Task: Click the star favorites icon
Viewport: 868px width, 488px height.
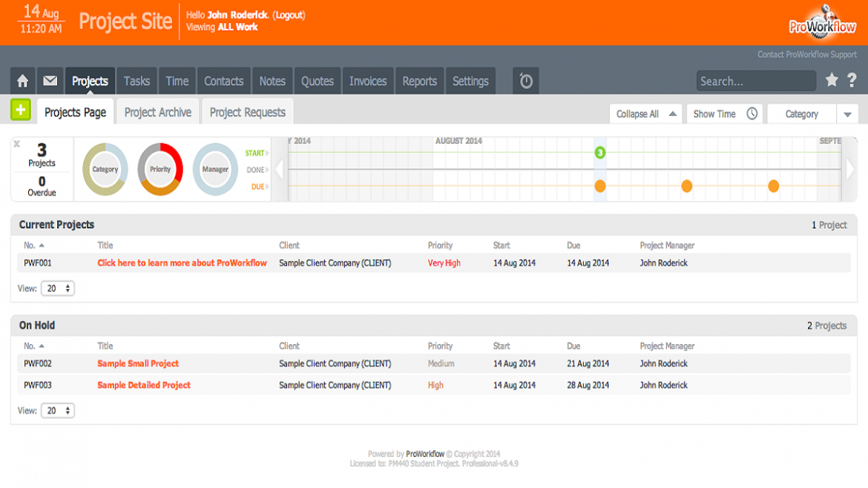Action: 832,80
